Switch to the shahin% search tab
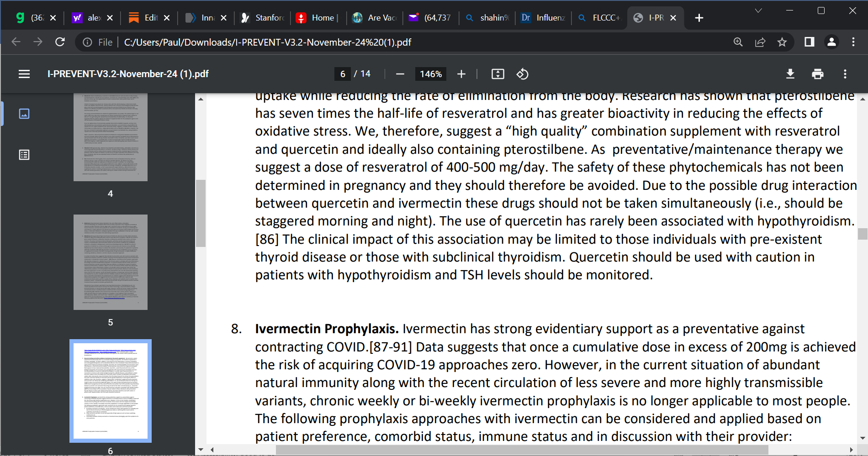Image resolution: width=868 pixels, height=456 pixels. coord(488,18)
